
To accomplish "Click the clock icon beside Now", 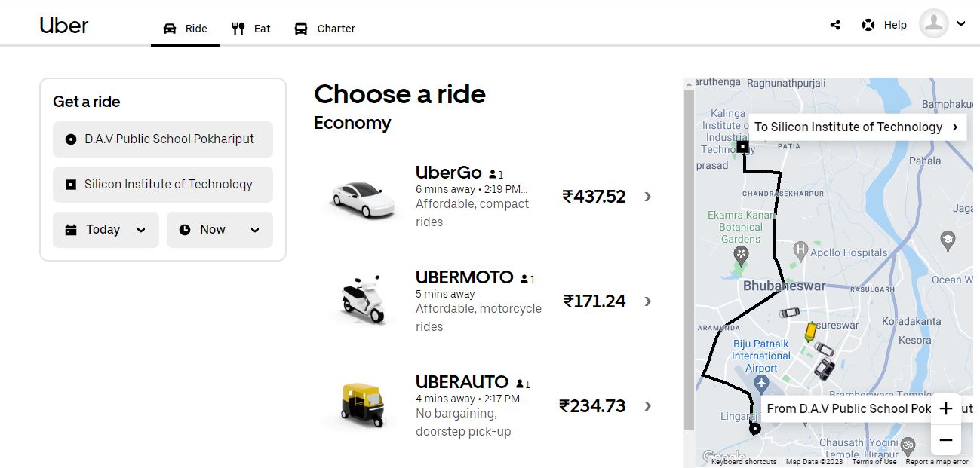I will point(185,230).
